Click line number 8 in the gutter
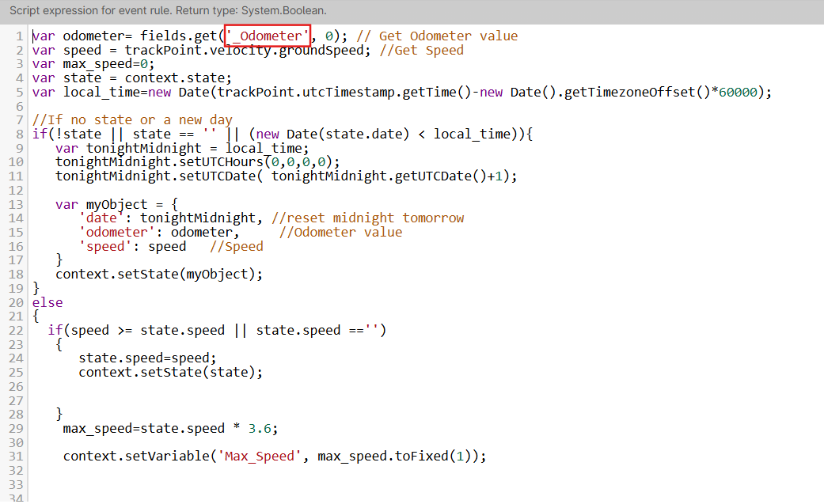Screen dimensions: 824x504 [19, 134]
